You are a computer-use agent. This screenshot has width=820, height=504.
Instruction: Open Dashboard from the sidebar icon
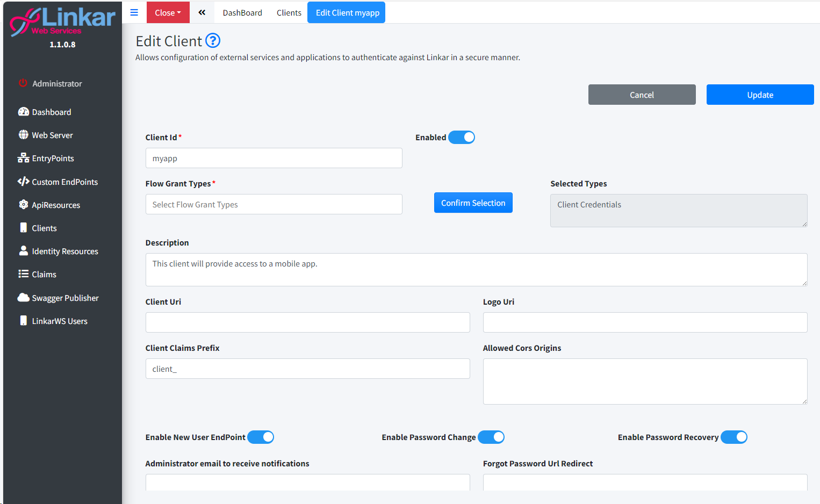pos(24,112)
